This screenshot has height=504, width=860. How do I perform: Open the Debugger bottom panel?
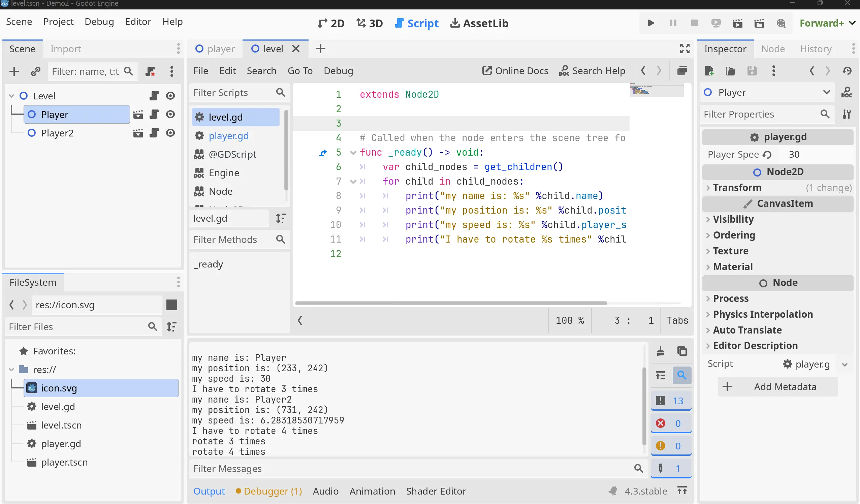269,491
